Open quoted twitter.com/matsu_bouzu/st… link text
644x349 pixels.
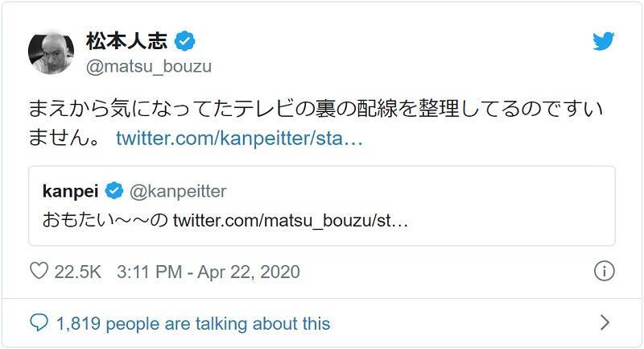pyautogui.click(x=291, y=219)
